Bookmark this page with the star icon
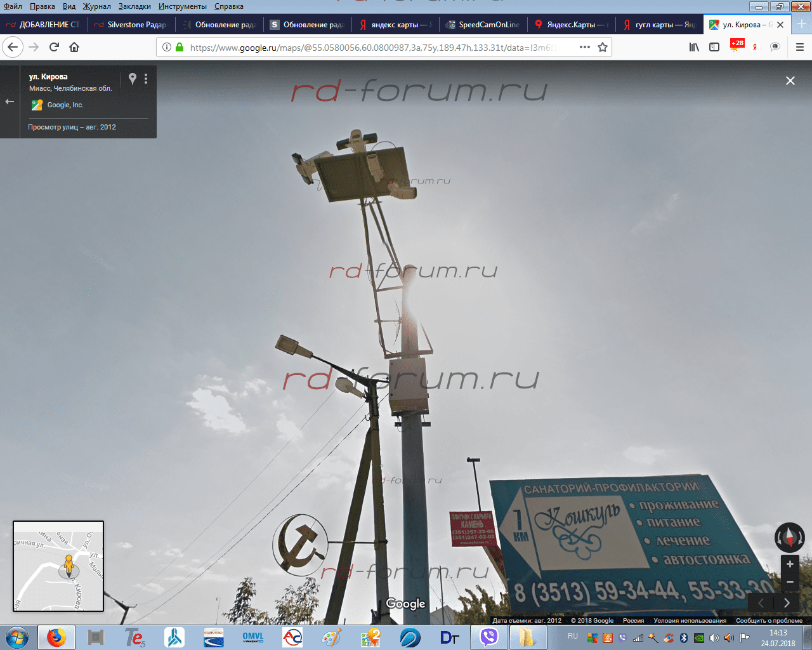This screenshot has width=812, height=650. coord(603,47)
